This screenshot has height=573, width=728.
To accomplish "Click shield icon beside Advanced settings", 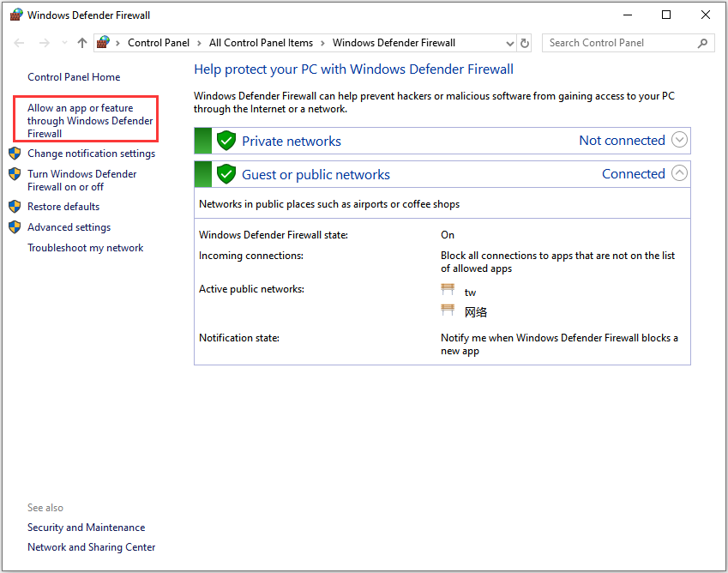I will 15,227.
